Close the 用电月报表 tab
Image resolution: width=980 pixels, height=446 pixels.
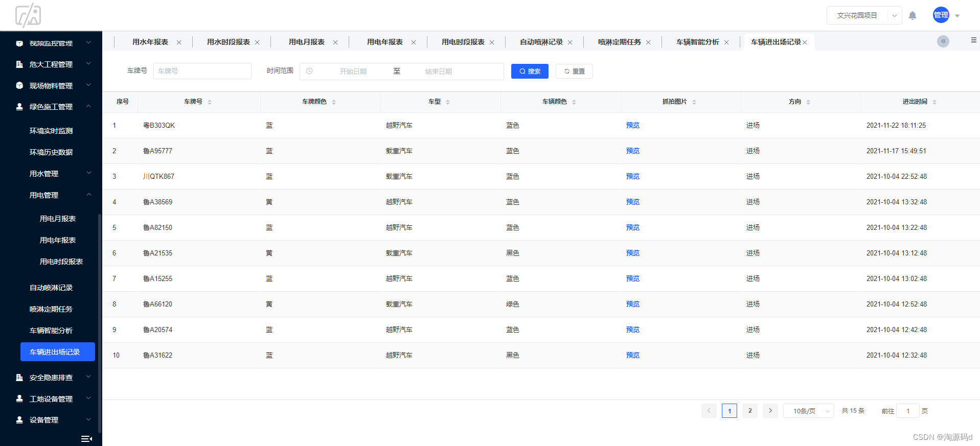tap(335, 42)
